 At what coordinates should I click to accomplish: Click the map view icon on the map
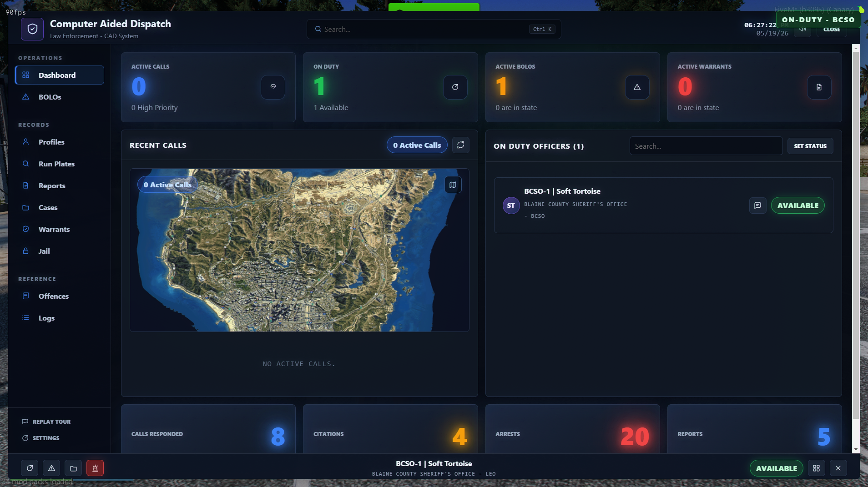tap(453, 185)
